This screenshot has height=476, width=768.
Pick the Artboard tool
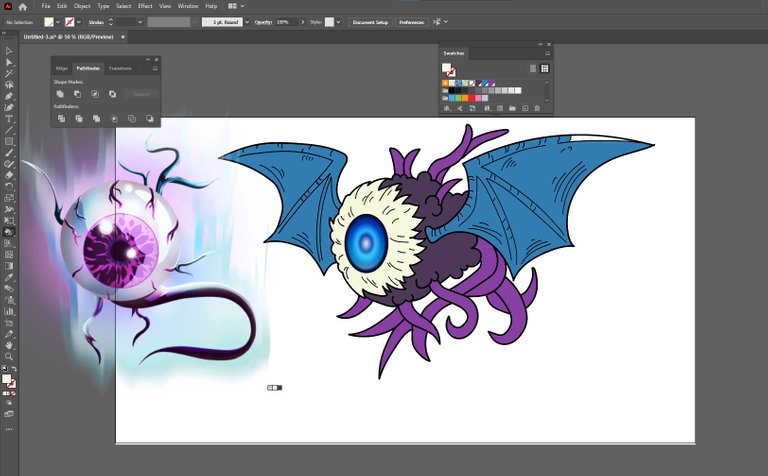[x=9, y=323]
